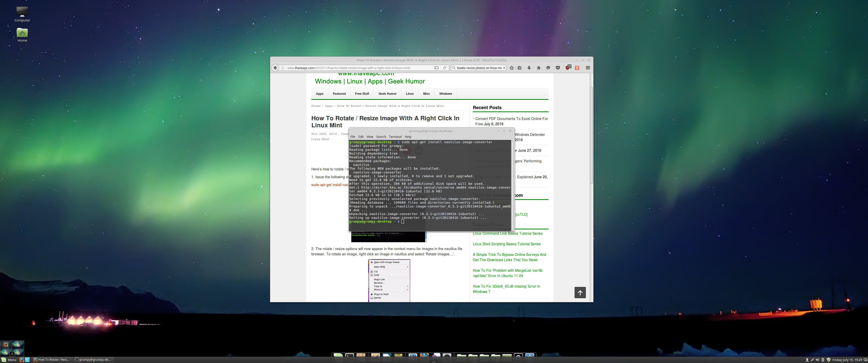Submit search with arrow in search box
Image resolution: width=868 pixels, height=363 pixels.
coord(504,68)
